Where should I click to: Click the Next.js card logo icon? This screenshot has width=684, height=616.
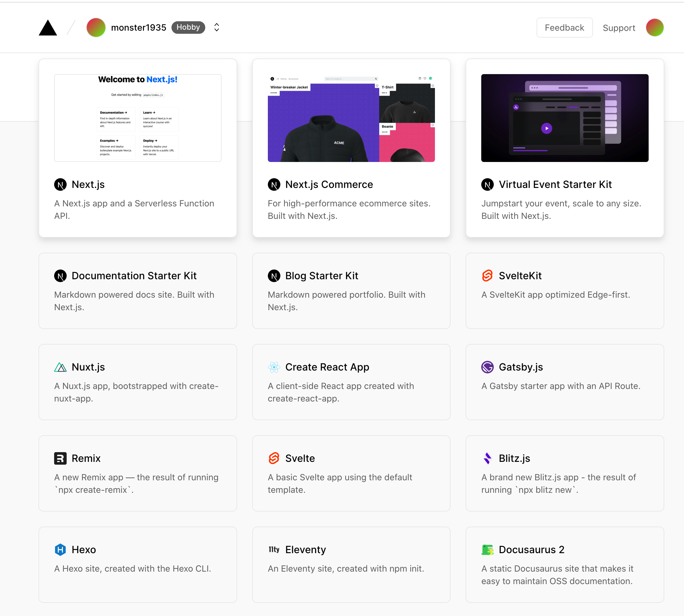pos(60,184)
